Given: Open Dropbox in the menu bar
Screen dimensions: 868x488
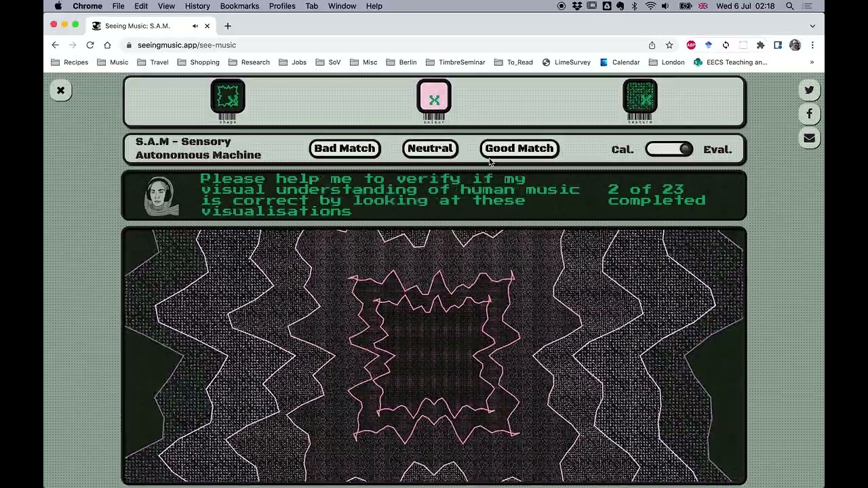Looking at the screenshot, I should tap(576, 6).
